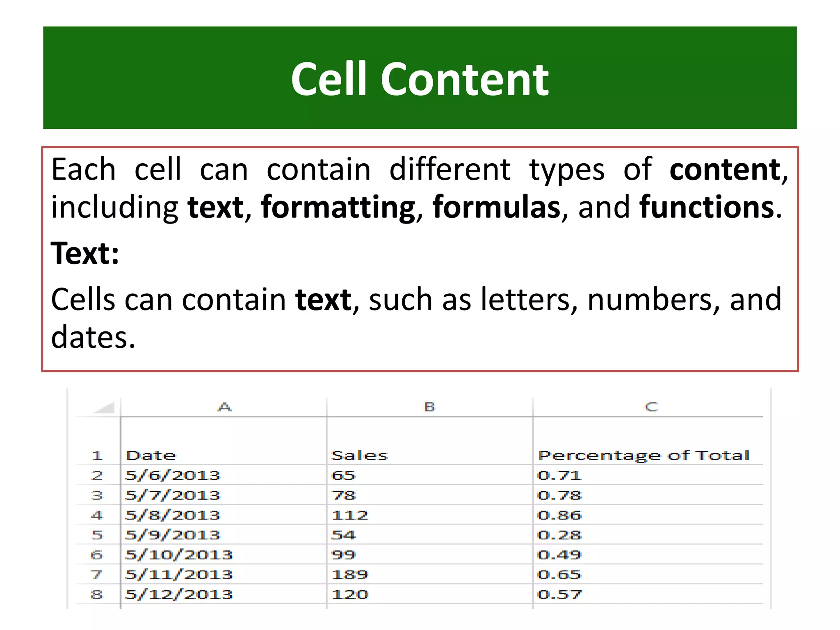Viewport: 840px width, 630px height.
Task: Click the bold word functions
Action: 707,207
